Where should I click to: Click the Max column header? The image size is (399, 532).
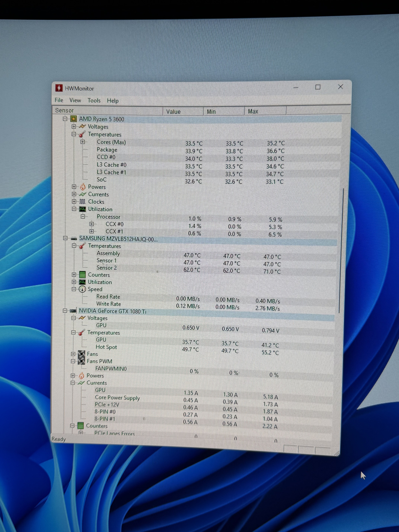[265, 111]
